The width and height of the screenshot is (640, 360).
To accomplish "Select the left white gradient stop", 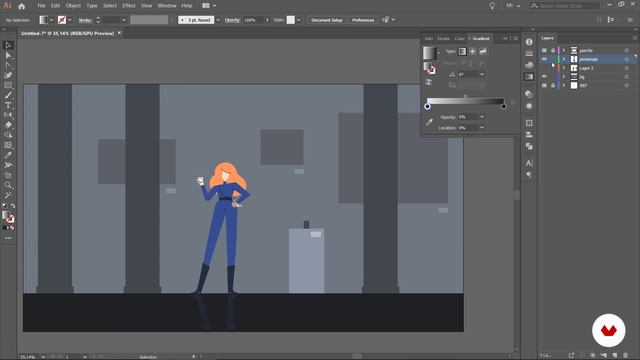I will click(x=427, y=107).
